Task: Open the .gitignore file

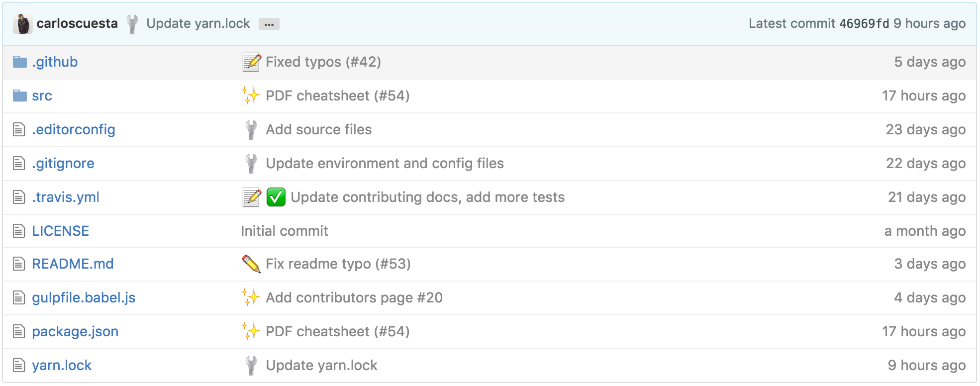Action: pyautogui.click(x=63, y=163)
